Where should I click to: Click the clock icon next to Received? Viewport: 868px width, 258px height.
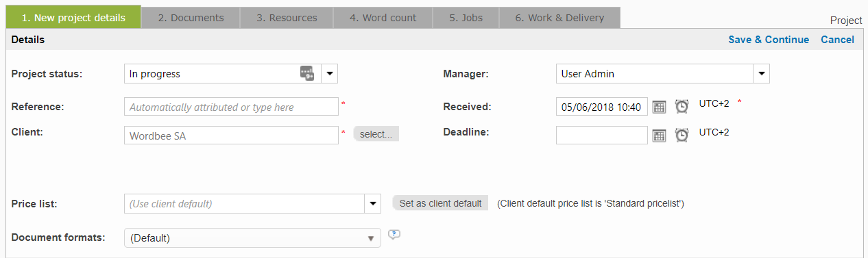pyautogui.click(x=682, y=106)
